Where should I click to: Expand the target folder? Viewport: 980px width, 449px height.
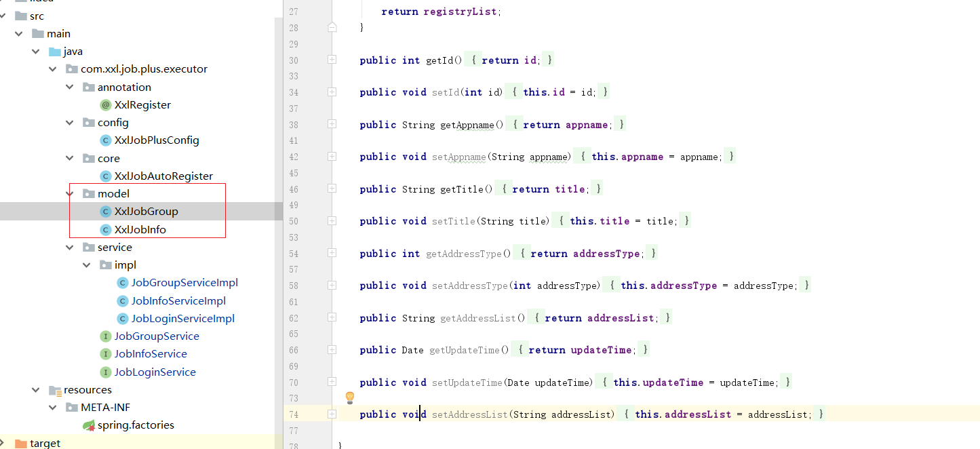coord(4,443)
